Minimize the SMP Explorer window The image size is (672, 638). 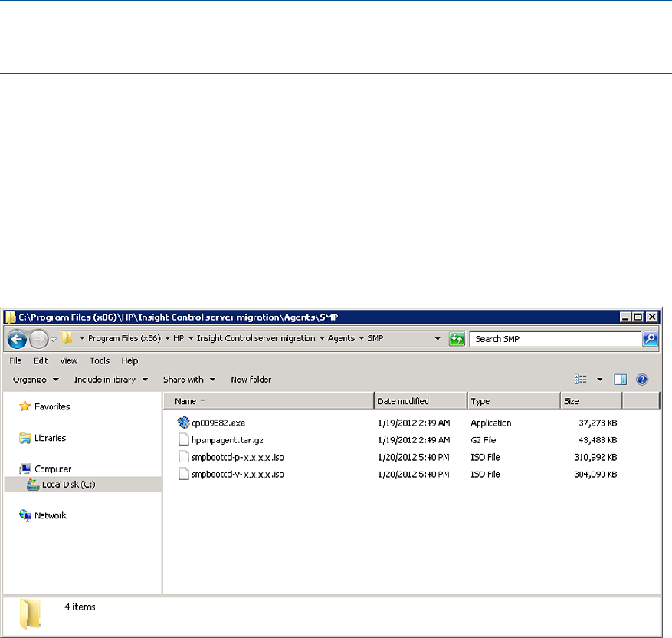(x=624, y=317)
